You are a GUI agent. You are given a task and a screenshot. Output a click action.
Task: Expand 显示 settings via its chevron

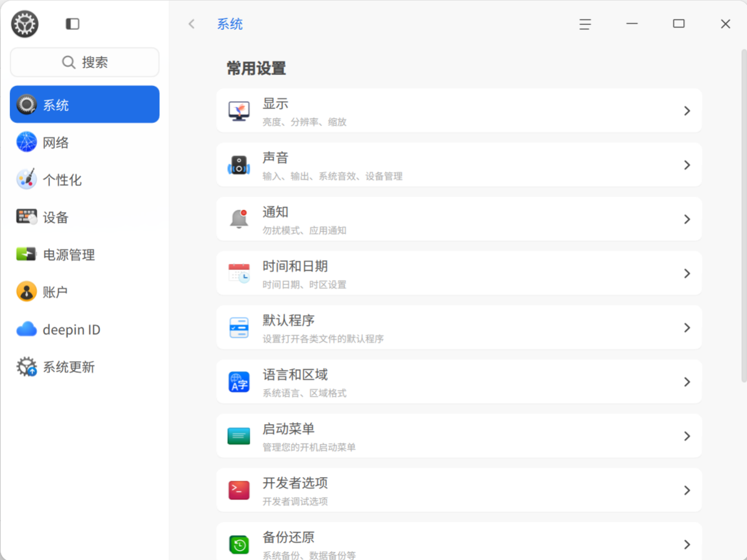coord(687,111)
